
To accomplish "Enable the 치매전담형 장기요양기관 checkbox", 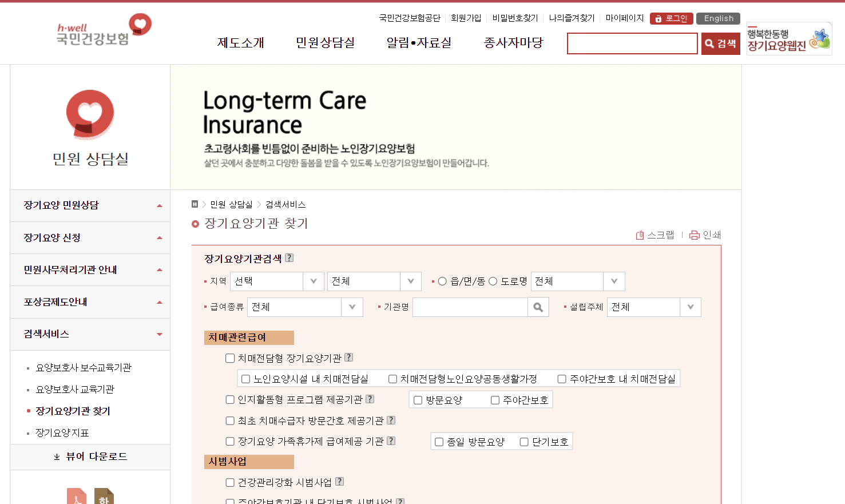I will [229, 358].
